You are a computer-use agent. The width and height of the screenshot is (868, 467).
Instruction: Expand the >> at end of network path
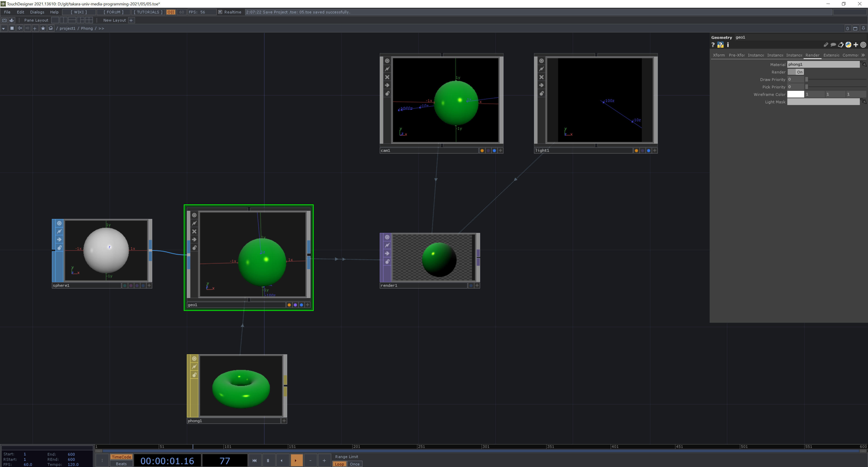point(101,29)
